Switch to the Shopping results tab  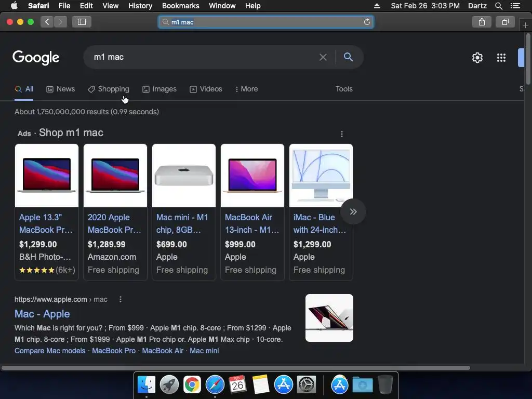(109, 89)
